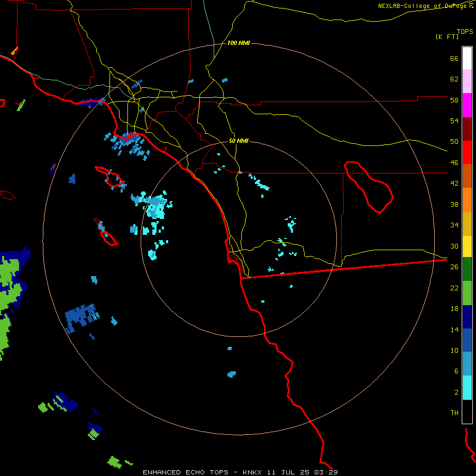Image resolution: width=476 pixels, height=476 pixels.
Task: Click the "62" scale value
Action: [x=454, y=79]
